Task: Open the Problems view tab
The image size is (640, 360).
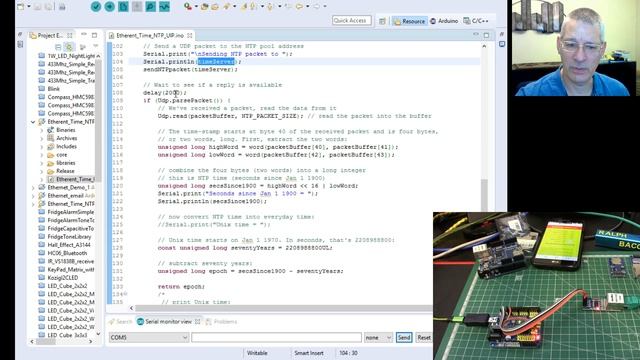Action: (x=221, y=322)
